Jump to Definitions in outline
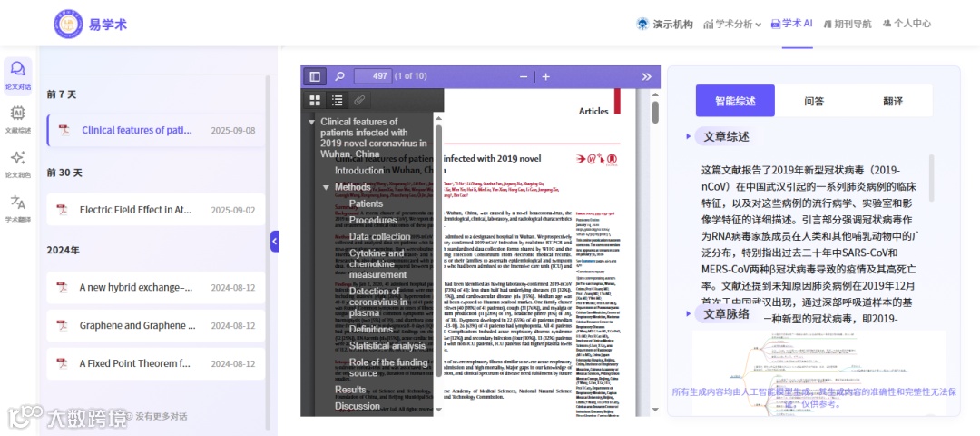 click(x=370, y=329)
